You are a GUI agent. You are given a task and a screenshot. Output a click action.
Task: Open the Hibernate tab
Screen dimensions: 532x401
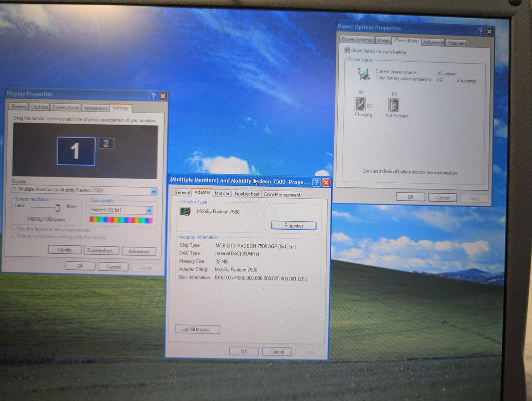(x=456, y=43)
